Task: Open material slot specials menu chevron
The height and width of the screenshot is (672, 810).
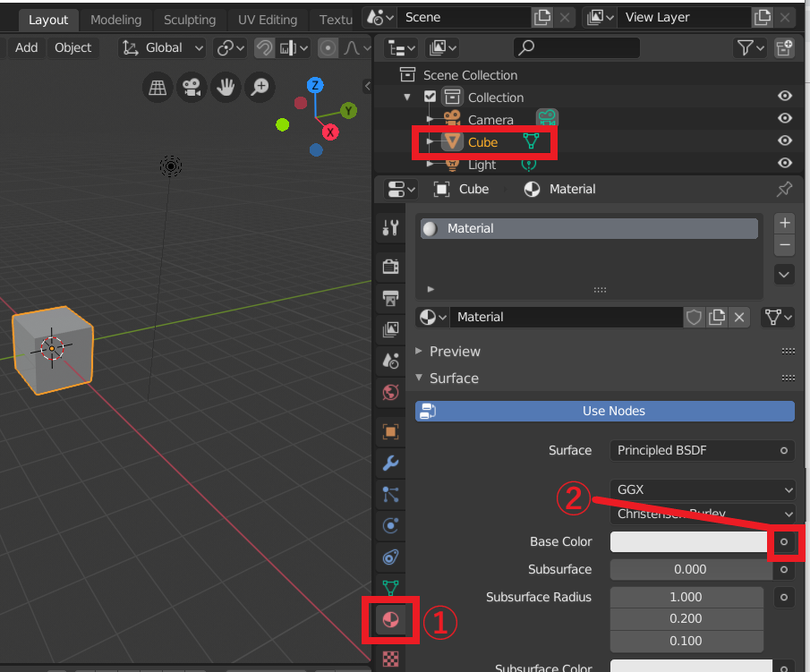Action: (784, 275)
